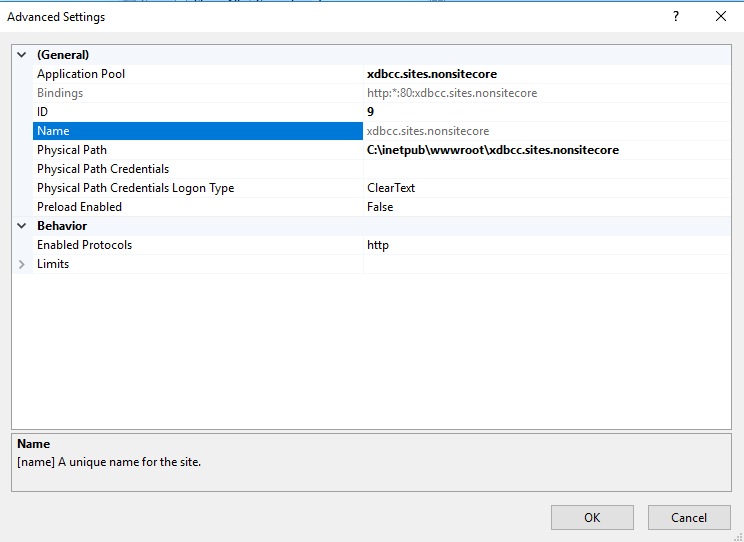This screenshot has width=744, height=542.
Task: Expand the Limits section
Action: [x=22, y=264]
